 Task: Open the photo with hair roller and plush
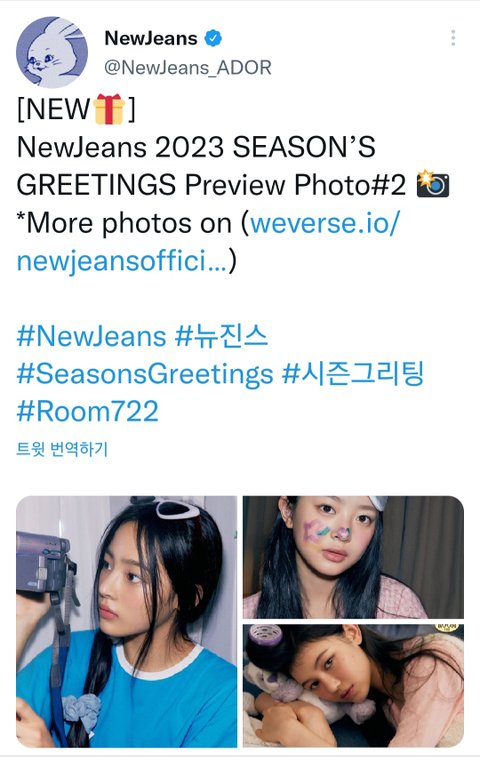[353, 686]
